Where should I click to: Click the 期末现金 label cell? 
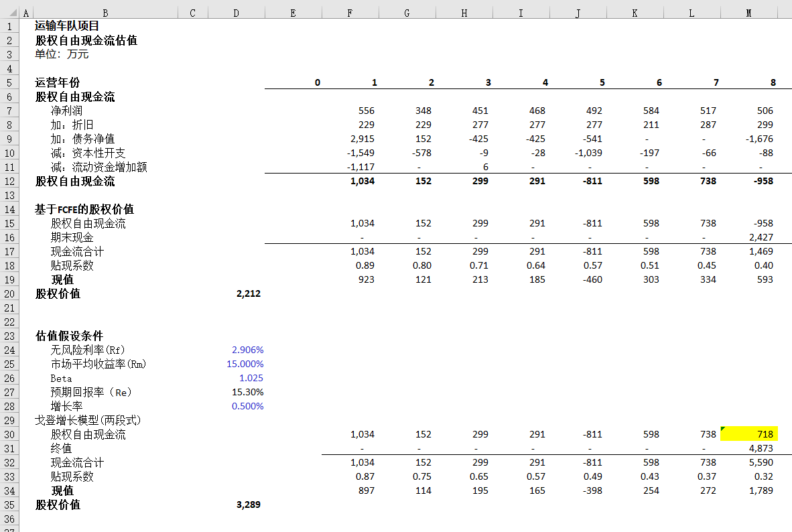[x=72, y=237]
